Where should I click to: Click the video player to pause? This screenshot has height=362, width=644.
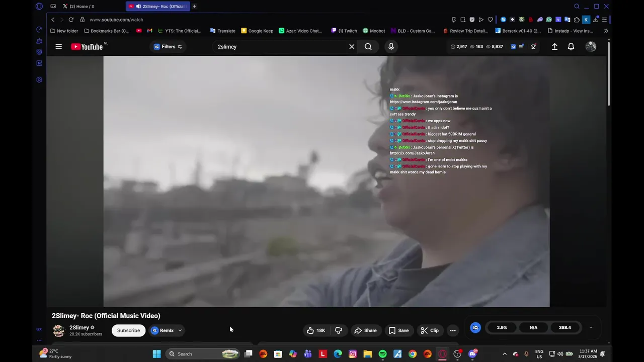click(327, 181)
